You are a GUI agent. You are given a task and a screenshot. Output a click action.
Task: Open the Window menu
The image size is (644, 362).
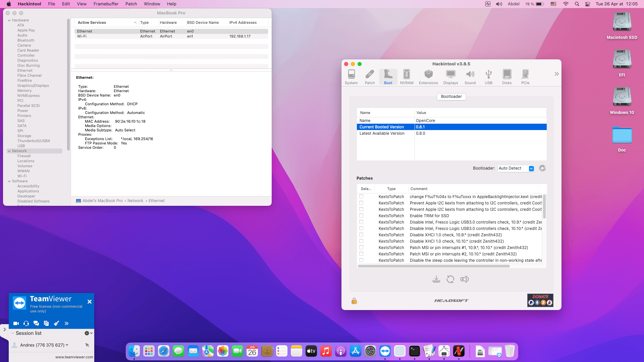click(152, 4)
